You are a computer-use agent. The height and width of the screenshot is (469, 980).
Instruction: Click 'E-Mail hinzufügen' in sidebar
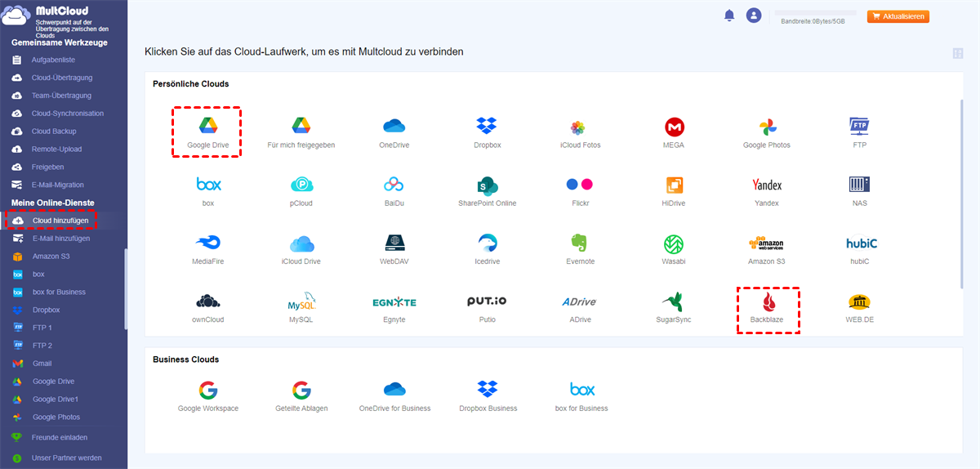(63, 239)
